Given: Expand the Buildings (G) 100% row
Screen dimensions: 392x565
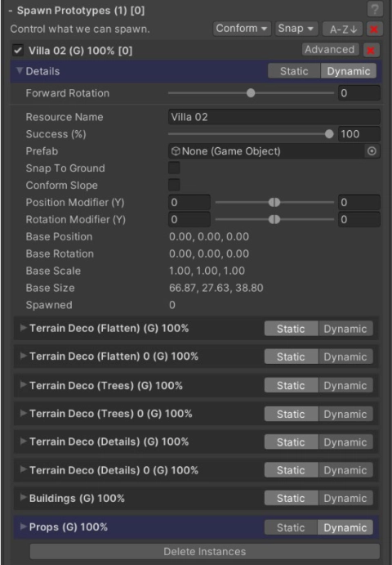Looking at the screenshot, I should pyautogui.click(x=23, y=498).
